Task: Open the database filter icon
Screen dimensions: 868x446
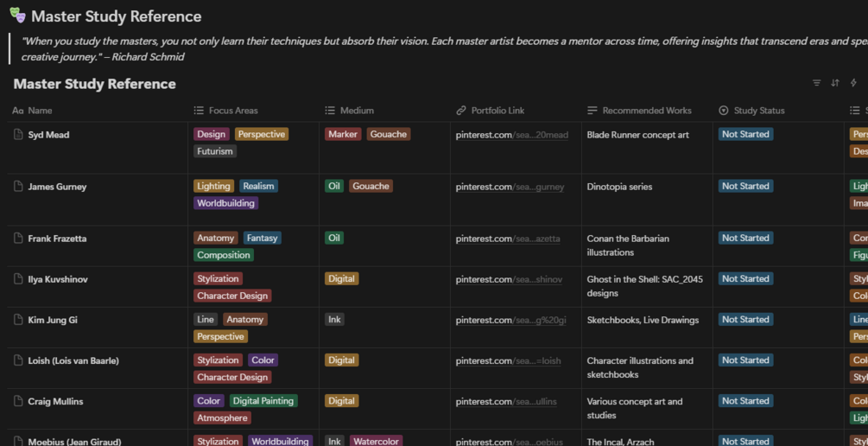Action: pos(816,83)
